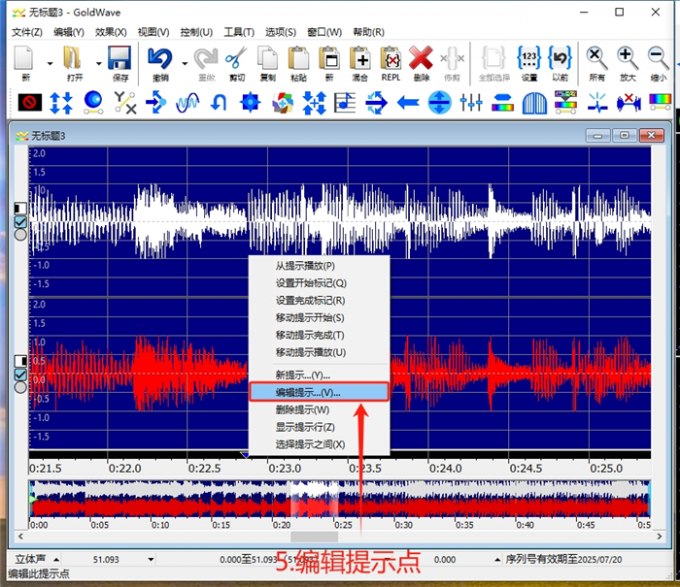
Task: Click the square toggle above the red channel checkbox
Action: [20, 361]
